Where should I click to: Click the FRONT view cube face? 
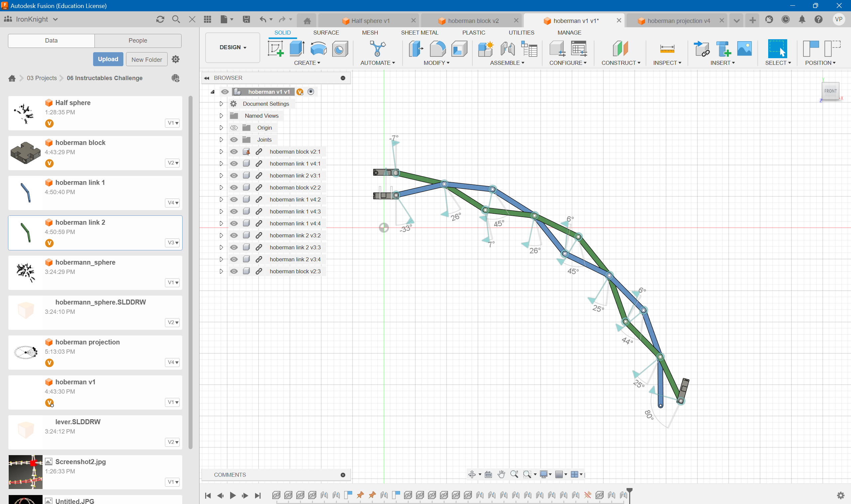point(830,91)
